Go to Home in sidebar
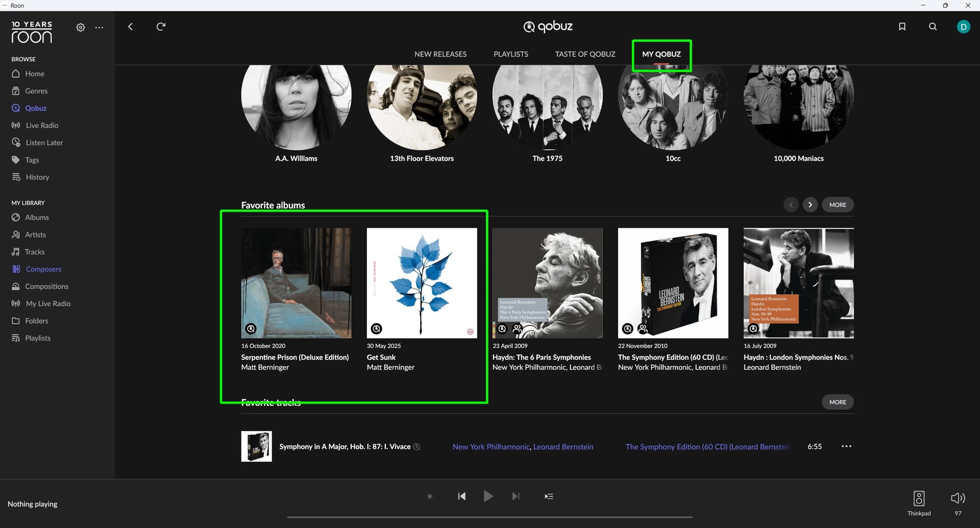The width and height of the screenshot is (980, 528). pos(35,74)
